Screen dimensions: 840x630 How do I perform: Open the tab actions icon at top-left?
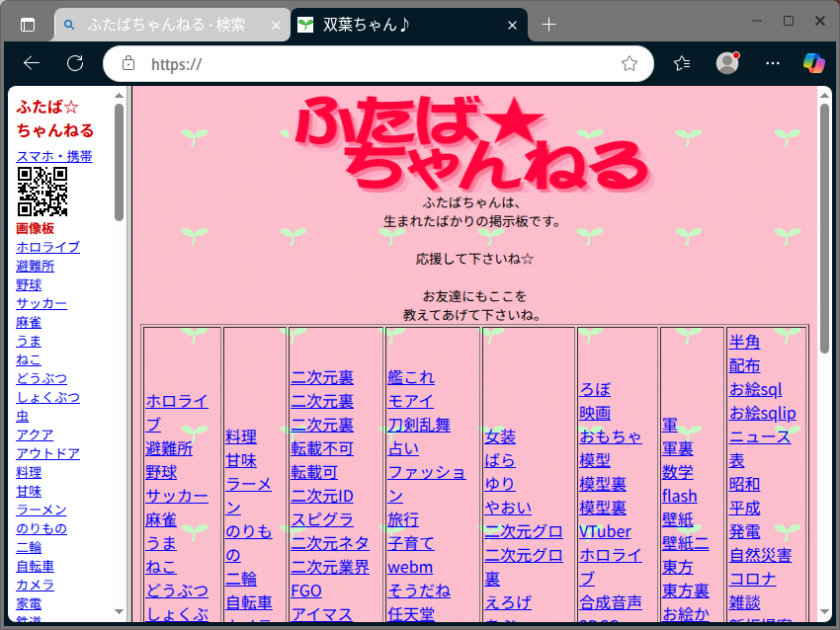pos(27,25)
